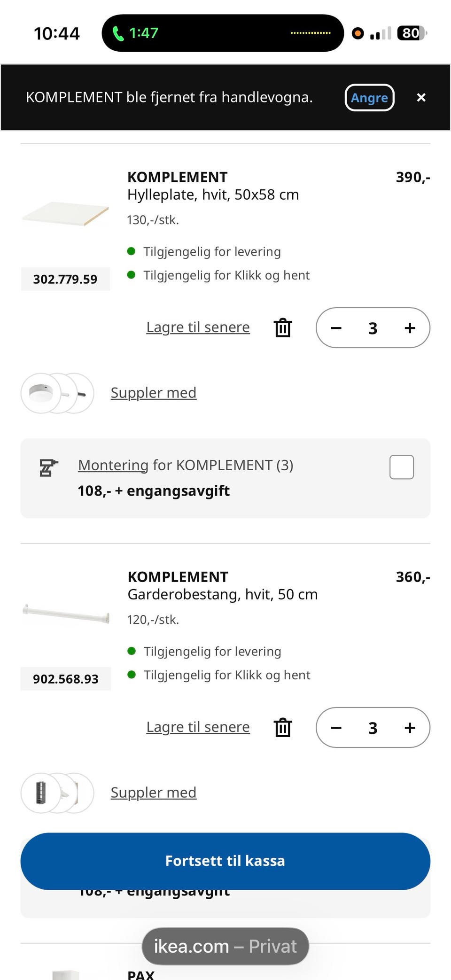Undo removal with the Angre button
The image size is (451, 980).
click(x=370, y=97)
